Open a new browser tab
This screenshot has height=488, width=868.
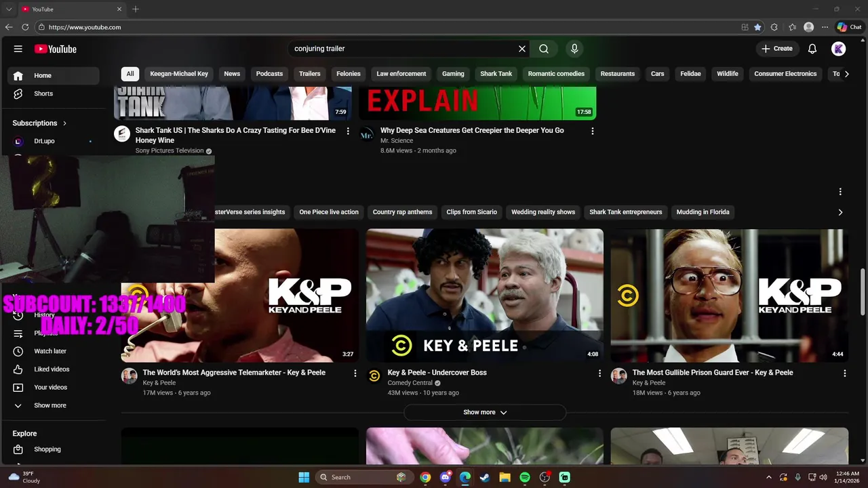[136, 9]
